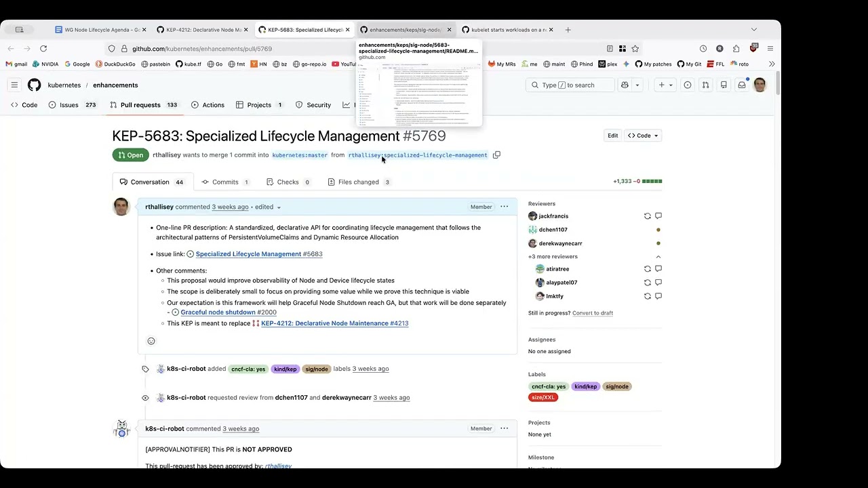868x488 pixels.
Task: Add emoji reaction to rthallisey comment
Action: tap(151, 341)
